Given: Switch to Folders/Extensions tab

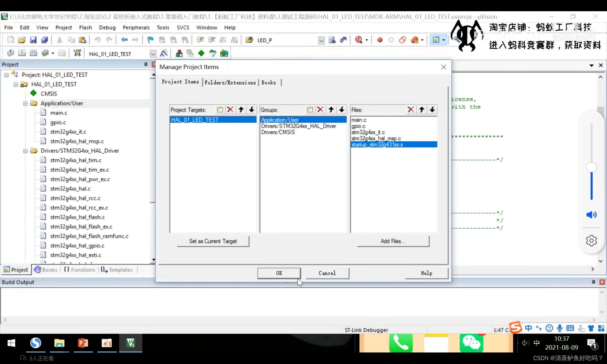Looking at the screenshot, I should coord(230,83).
